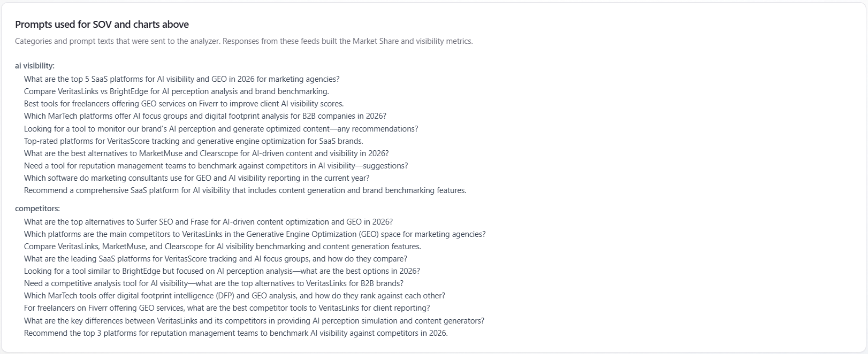The width and height of the screenshot is (868, 354).
Task: Select the Fiverr freelancers client AI visibility scores prompt
Action: (x=184, y=104)
